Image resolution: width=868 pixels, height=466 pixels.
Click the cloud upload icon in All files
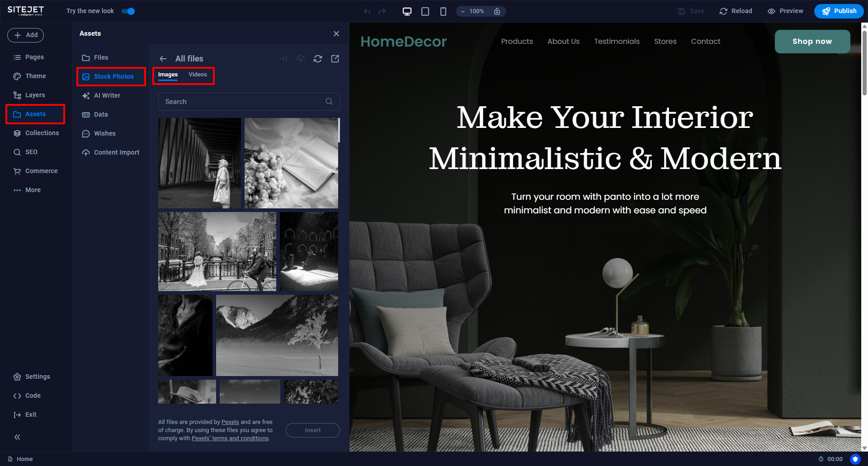301,59
